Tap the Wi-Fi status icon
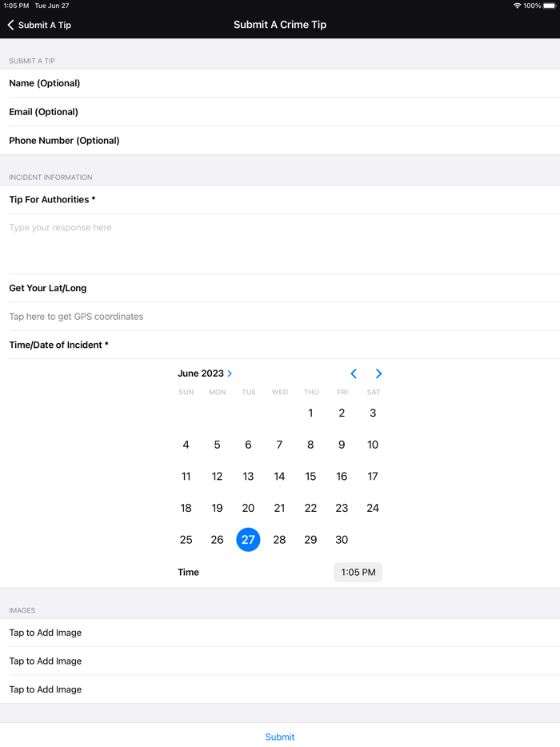560x747 pixels. tap(517, 6)
